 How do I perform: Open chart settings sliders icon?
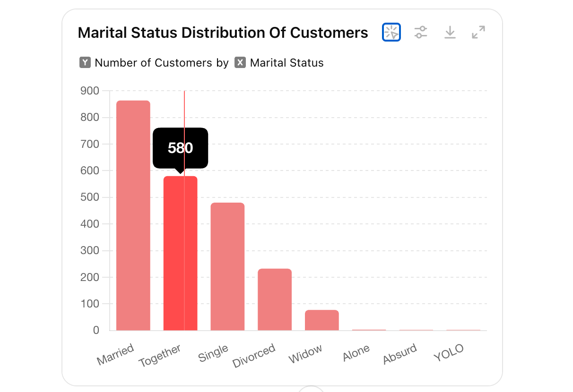(x=421, y=32)
